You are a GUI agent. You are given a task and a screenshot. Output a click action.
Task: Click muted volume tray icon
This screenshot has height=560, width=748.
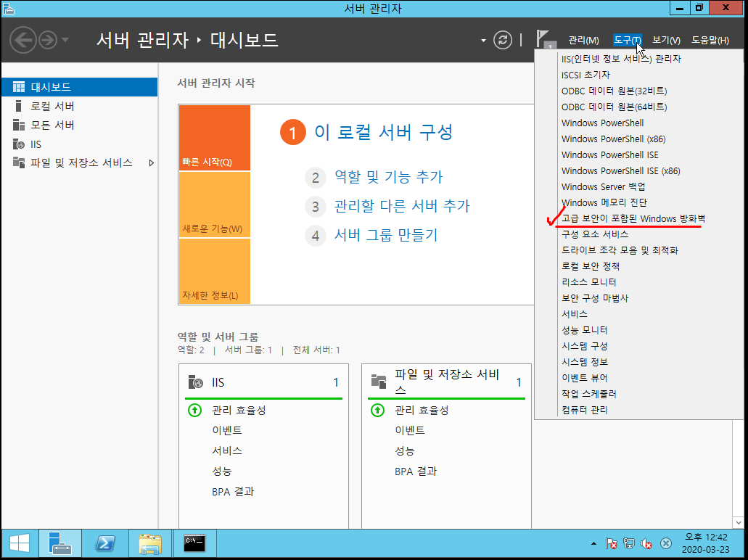point(646,543)
